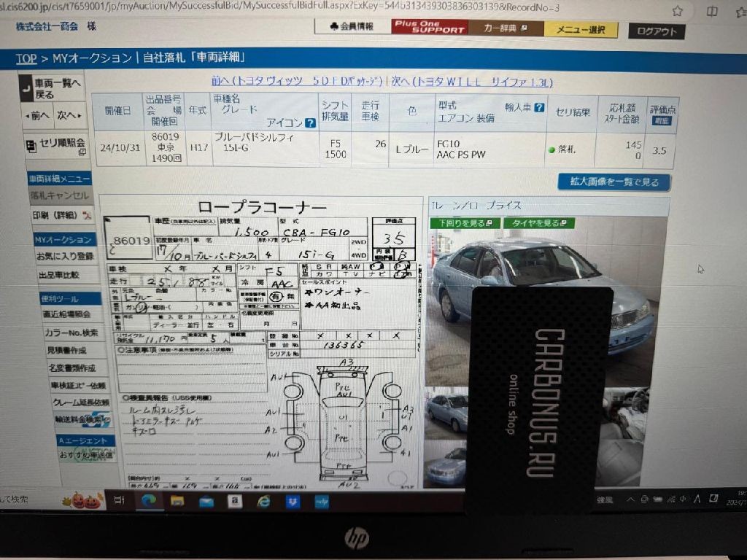747x560 pixels.
Task: Click the ログアウト logout button
Action: point(657,31)
